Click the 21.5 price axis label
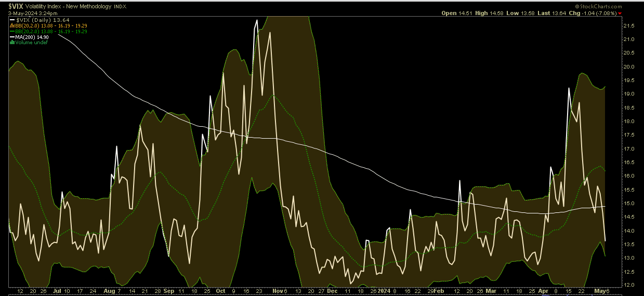 628,25
